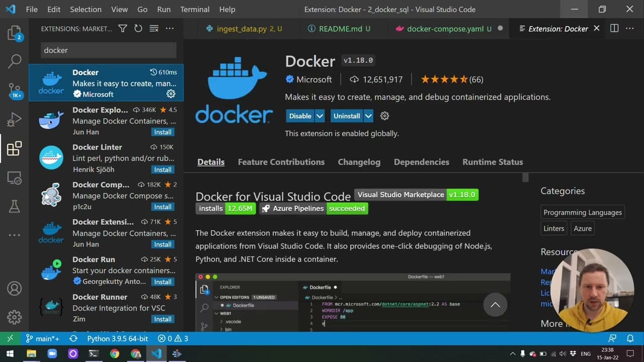Open the Selection menu
Viewport: 644px width, 362px height.
[x=86, y=10]
